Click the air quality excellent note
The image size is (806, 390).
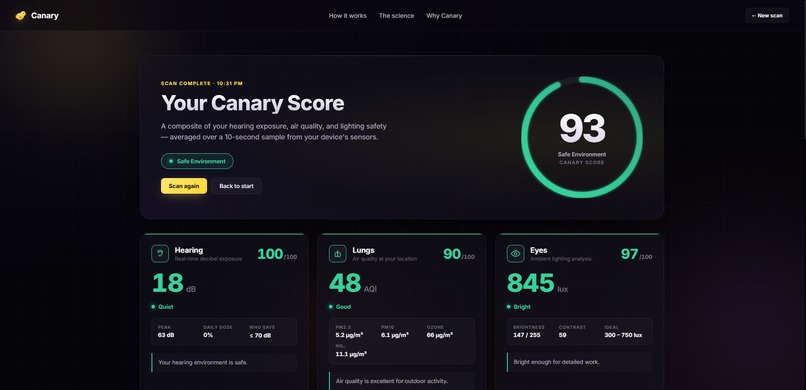[402, 381]
